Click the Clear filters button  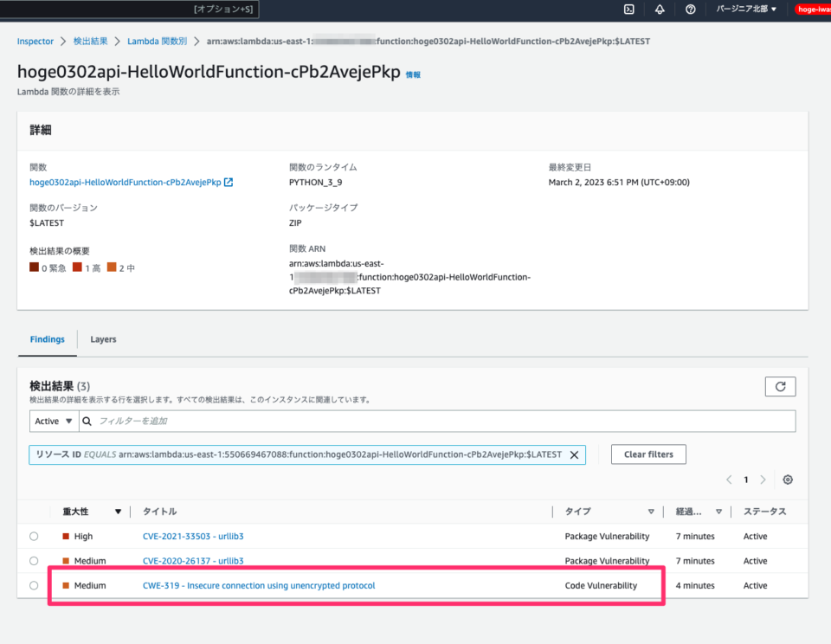click(648, 454)
